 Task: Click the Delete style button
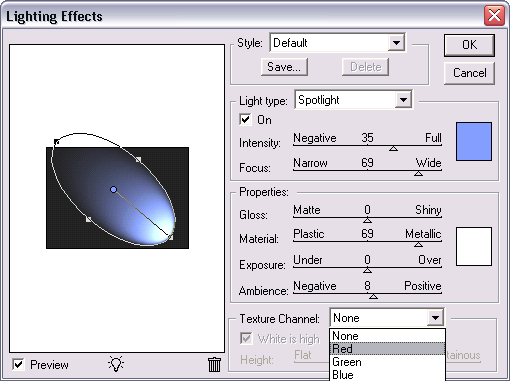pos(365,67)
